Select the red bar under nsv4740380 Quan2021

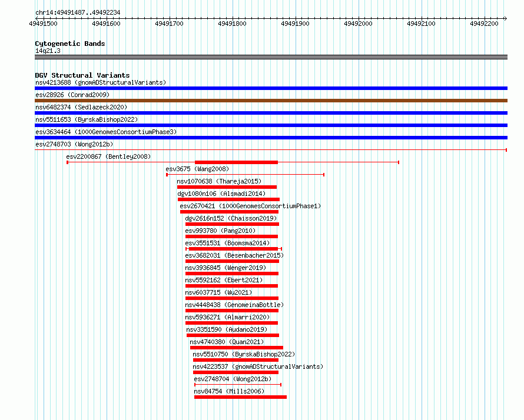click(237, 348)
